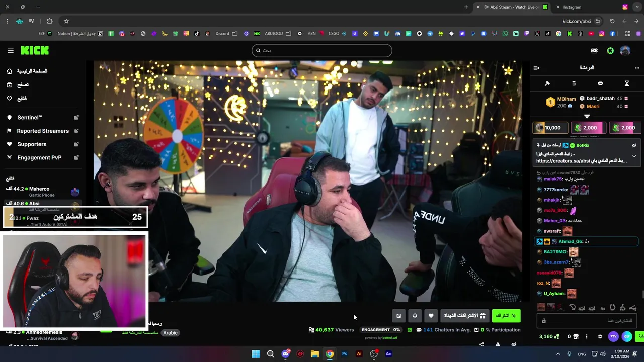Click the hourglass icon in chat toolbar
The height and width of the screenshot is (362, 644).
click(x=627, y=83)
